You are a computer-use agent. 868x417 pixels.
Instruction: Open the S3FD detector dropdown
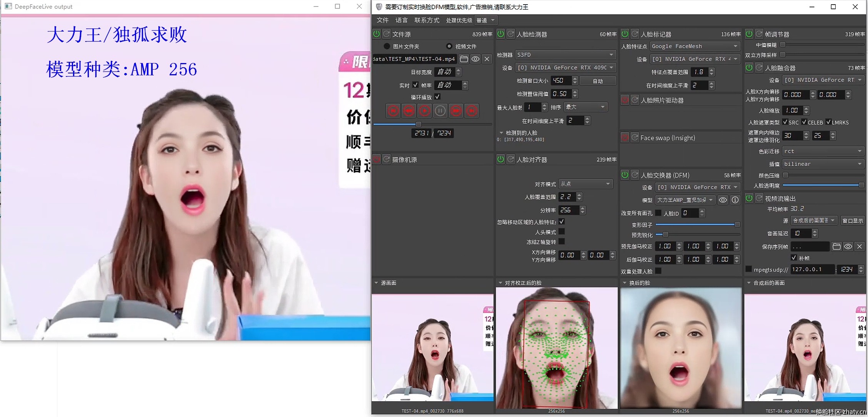pos(565,55)
